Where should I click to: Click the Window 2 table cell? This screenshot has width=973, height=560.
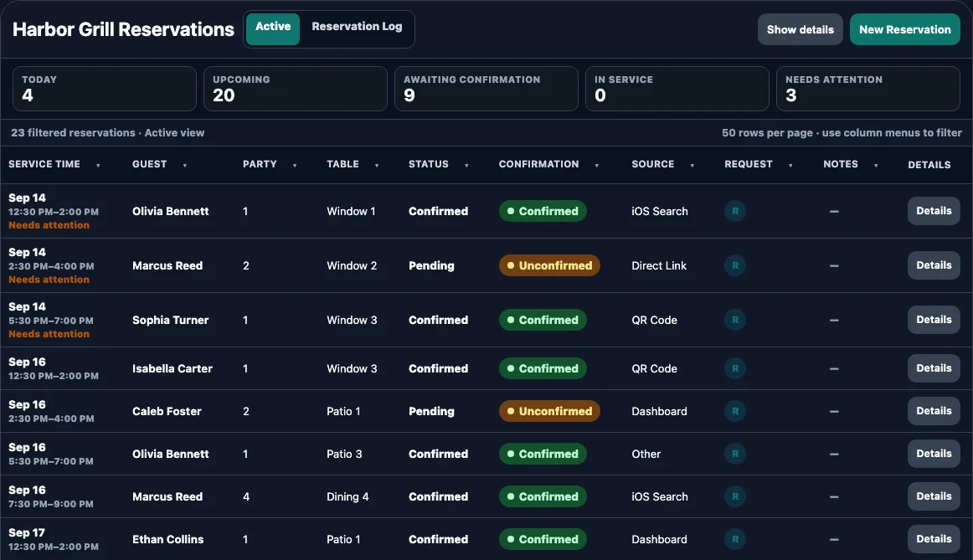(x=352, y=265)
